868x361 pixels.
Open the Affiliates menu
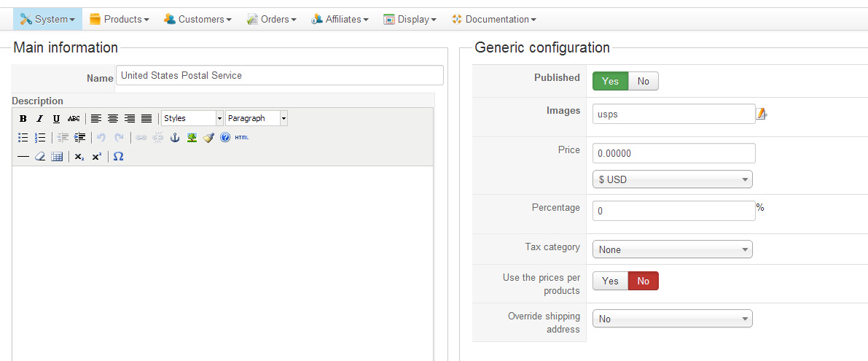(340, 19)
